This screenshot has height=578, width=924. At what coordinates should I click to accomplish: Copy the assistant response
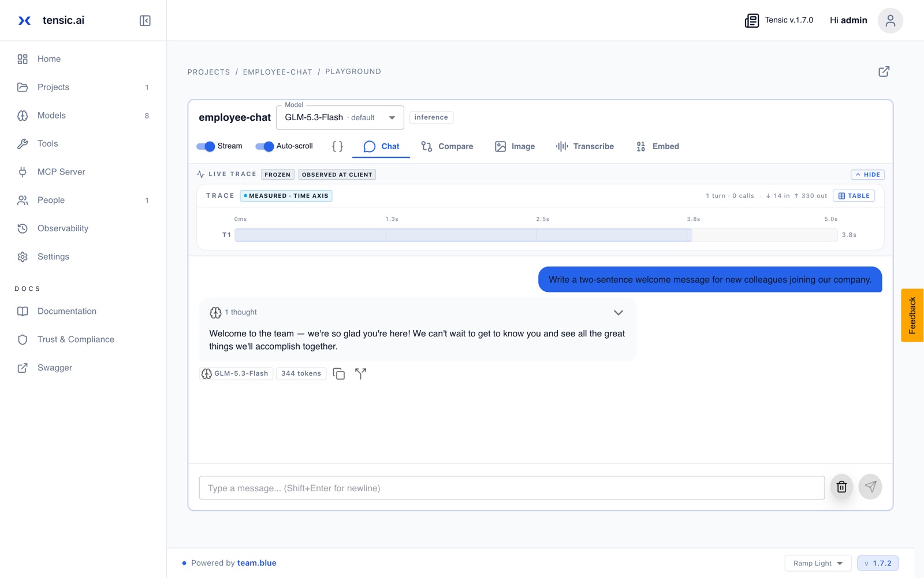coord(339,374)
